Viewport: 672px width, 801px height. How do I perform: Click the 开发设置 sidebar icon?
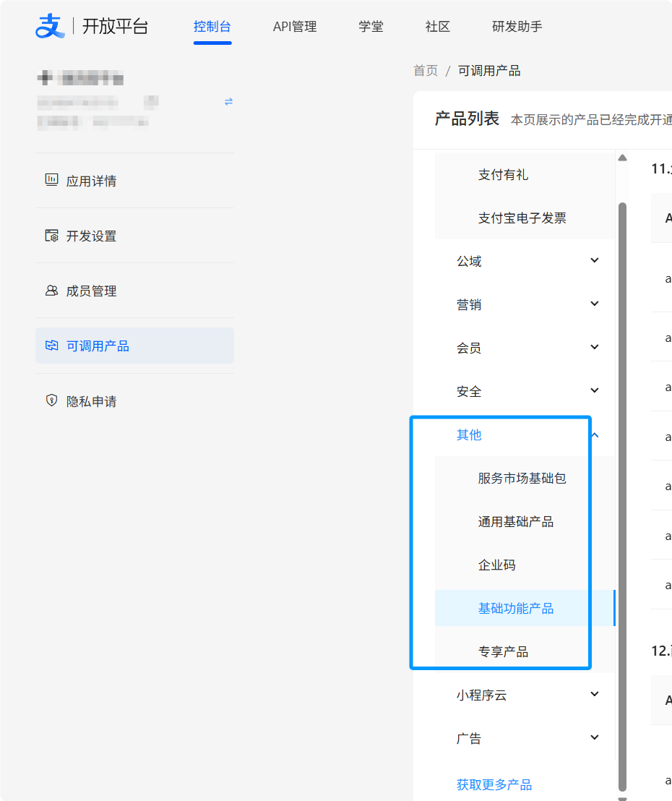click(51, 235)
